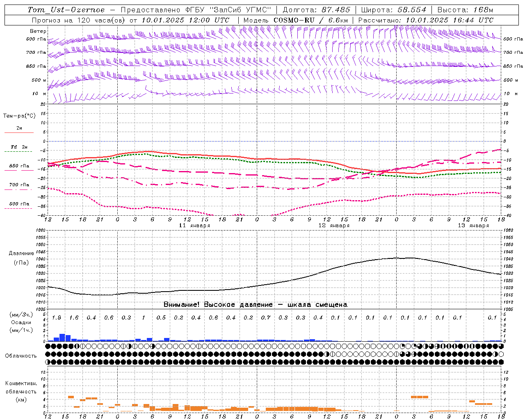Click the 11 января date label
The height and width of the screenshot is (420, 525).
[x=194, y=226]
